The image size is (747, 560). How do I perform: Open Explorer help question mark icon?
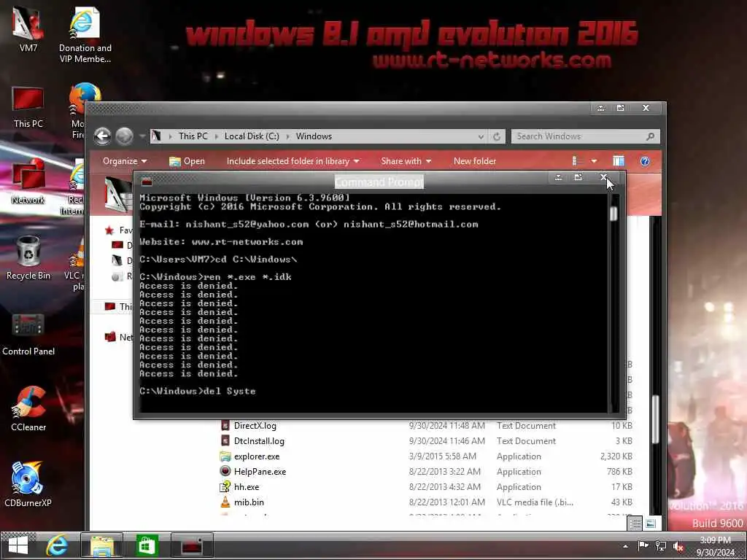645,161
